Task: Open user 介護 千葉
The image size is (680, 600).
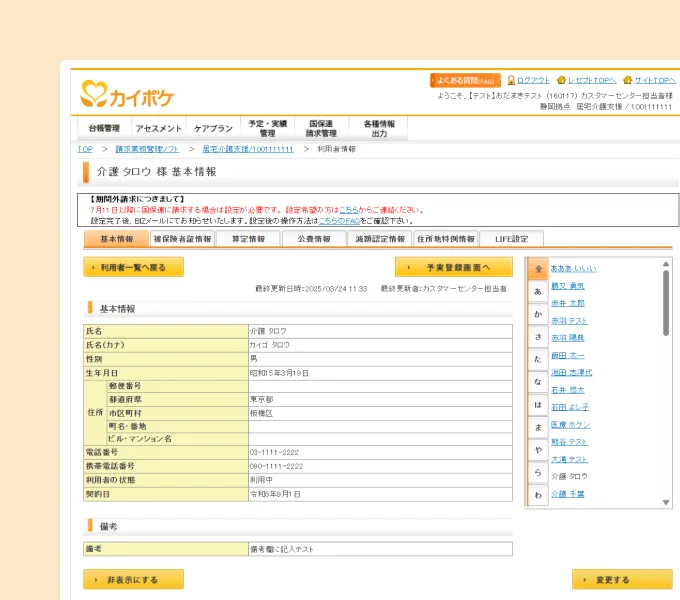Action: pos(568,494)
